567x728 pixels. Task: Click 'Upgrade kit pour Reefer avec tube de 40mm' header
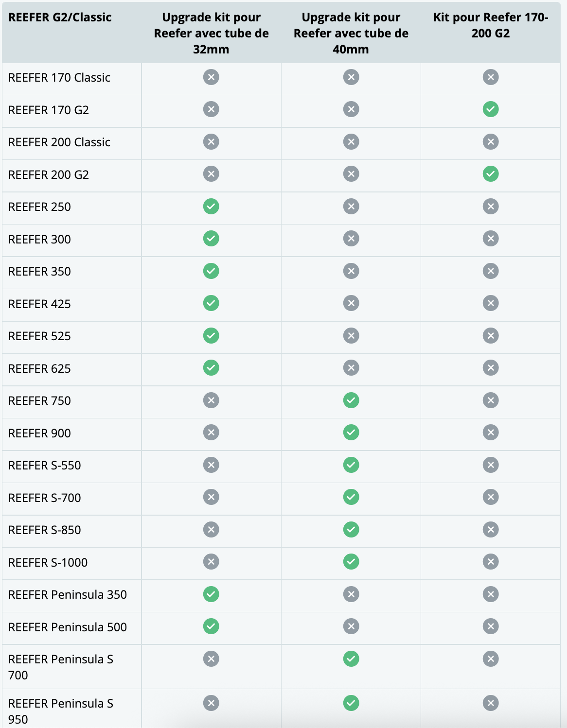pos(351,33)
